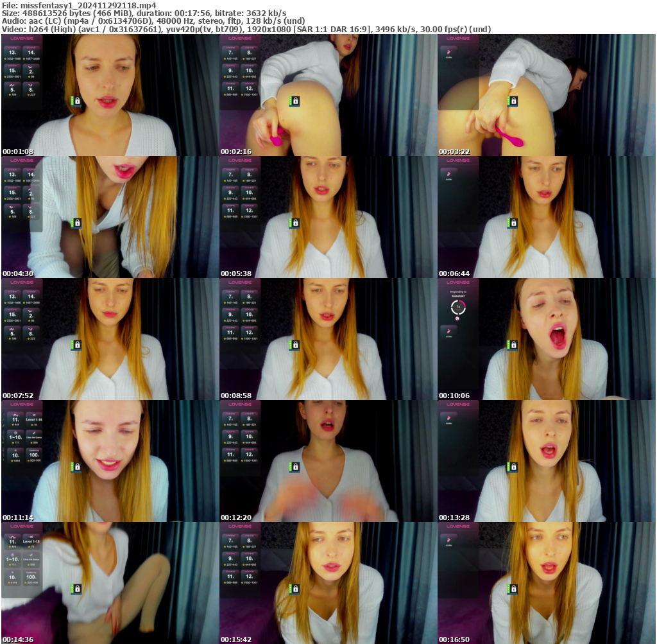Expand the 10s tier for 444-665 tokens
This screenshot has height=644, width=657.
coord(250,192)
